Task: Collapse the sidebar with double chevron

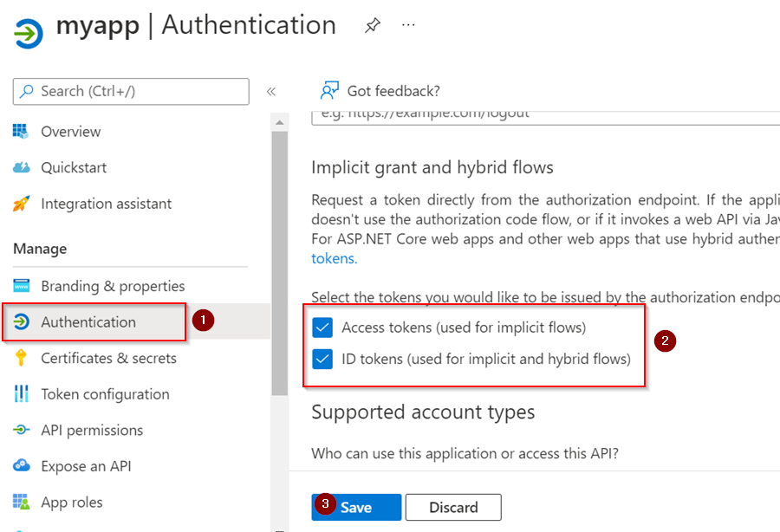Action: 270,92
